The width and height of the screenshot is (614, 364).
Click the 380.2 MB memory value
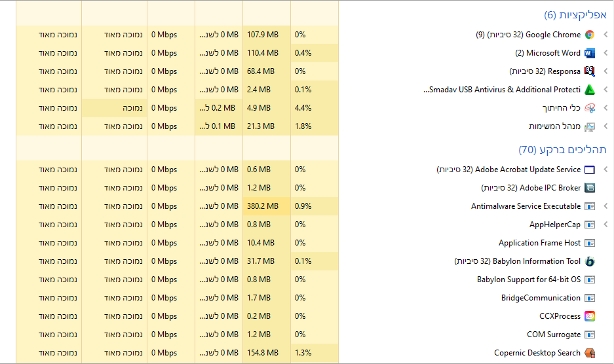click(x=263, y=206)
